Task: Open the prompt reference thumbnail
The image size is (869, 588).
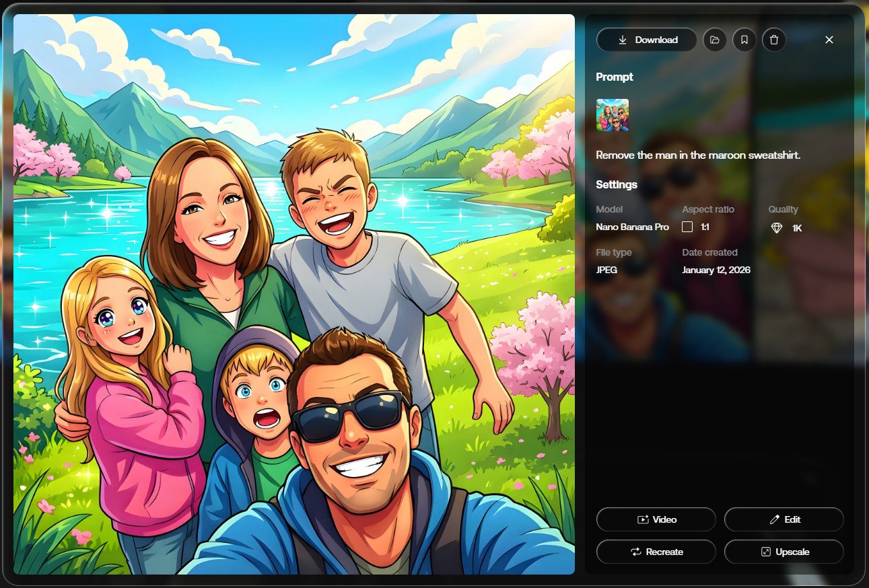Action: point(613,115)
